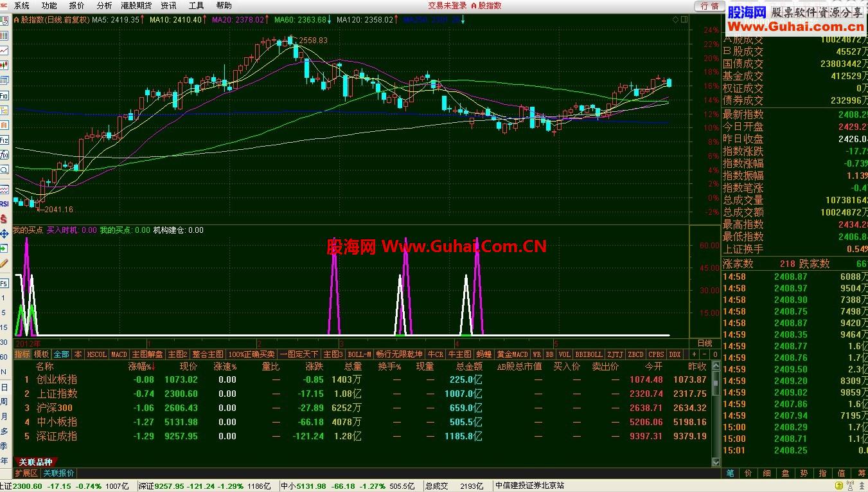
Task: Select the 笔 tab in right panel
Action: coord(730,473)
